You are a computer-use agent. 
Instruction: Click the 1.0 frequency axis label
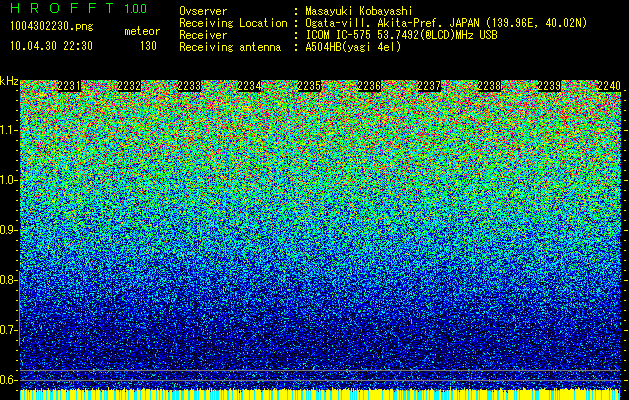pyautogui.click(x=8, y=180)
